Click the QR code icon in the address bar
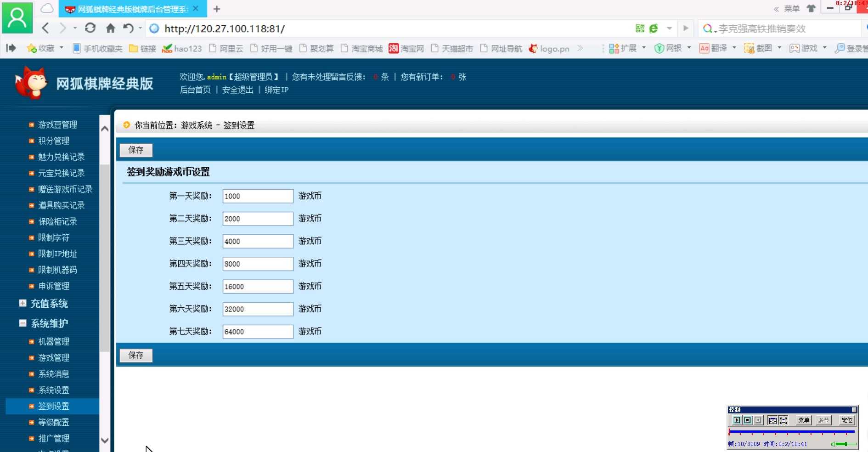 pyautogui.click(x=640, y=28)
